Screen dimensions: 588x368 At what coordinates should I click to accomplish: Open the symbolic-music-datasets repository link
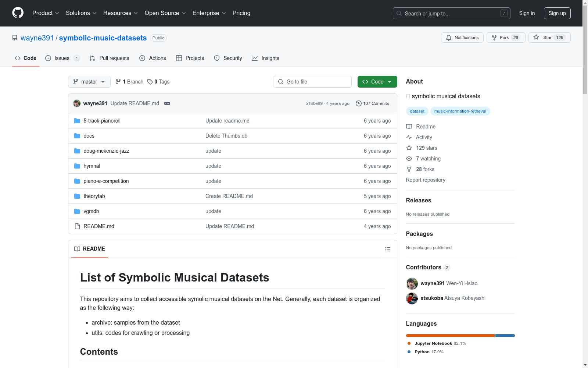pos(103,38)
